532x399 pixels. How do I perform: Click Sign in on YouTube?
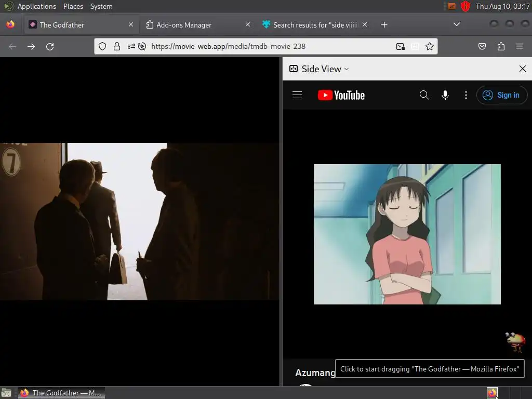tap(502, 95)
